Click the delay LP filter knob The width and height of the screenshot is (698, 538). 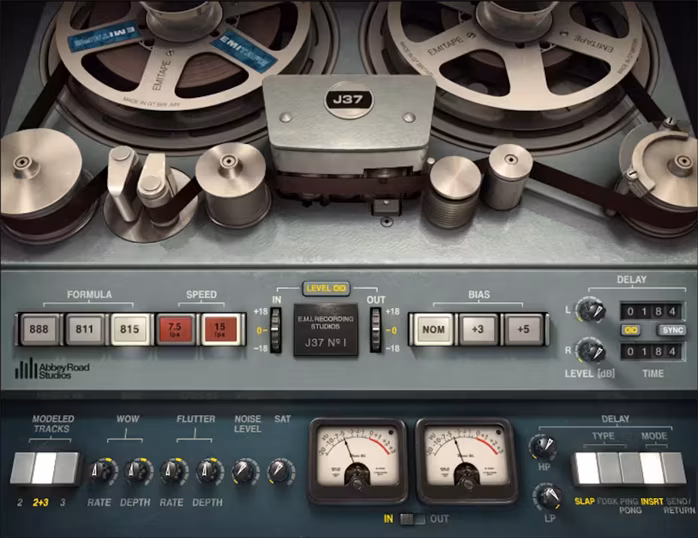[546, 496]
